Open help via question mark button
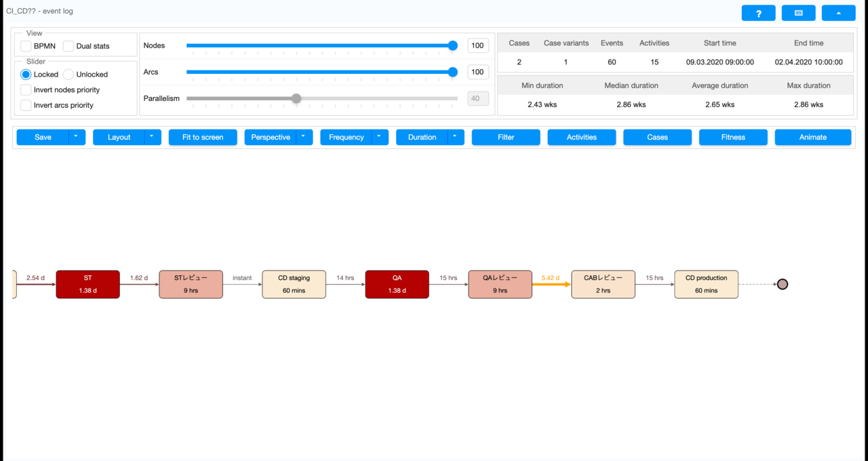Image resolution: width=868 pixels, height=461 pixels. point(758,14)
